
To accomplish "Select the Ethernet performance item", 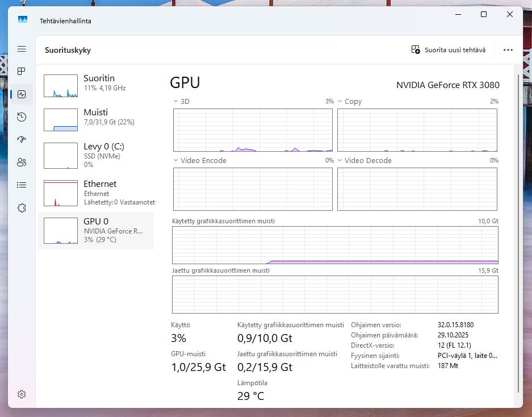I will [96, 193].
